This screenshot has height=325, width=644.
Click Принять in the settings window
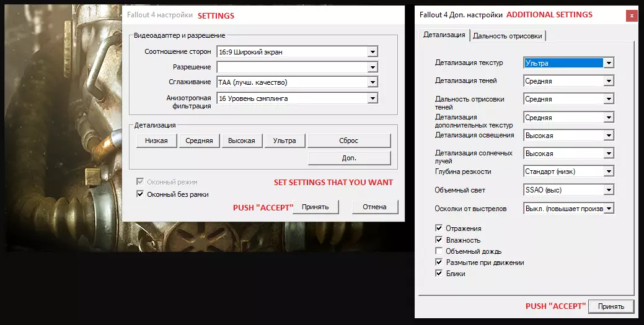pos(315,207)
